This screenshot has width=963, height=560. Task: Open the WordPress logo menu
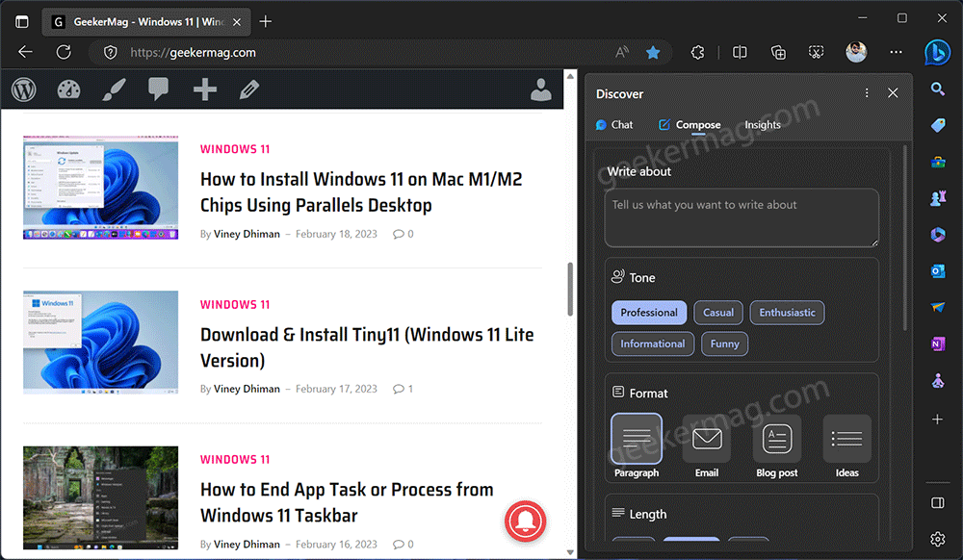pyautogui.click(x=24, y=89)
